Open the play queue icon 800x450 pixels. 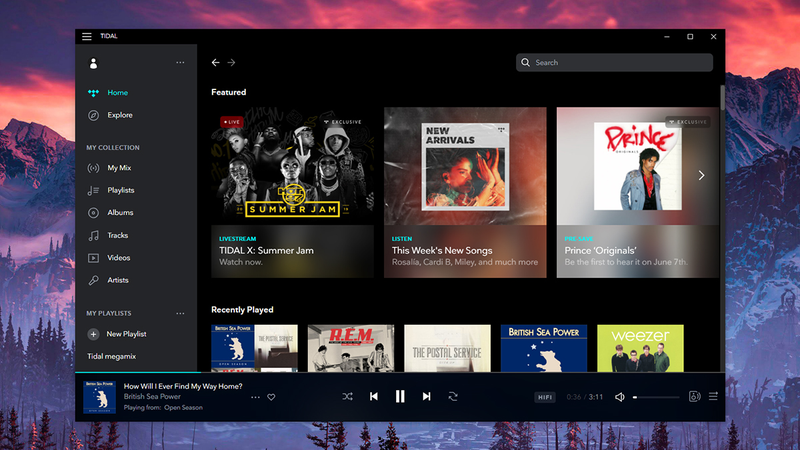713,396
